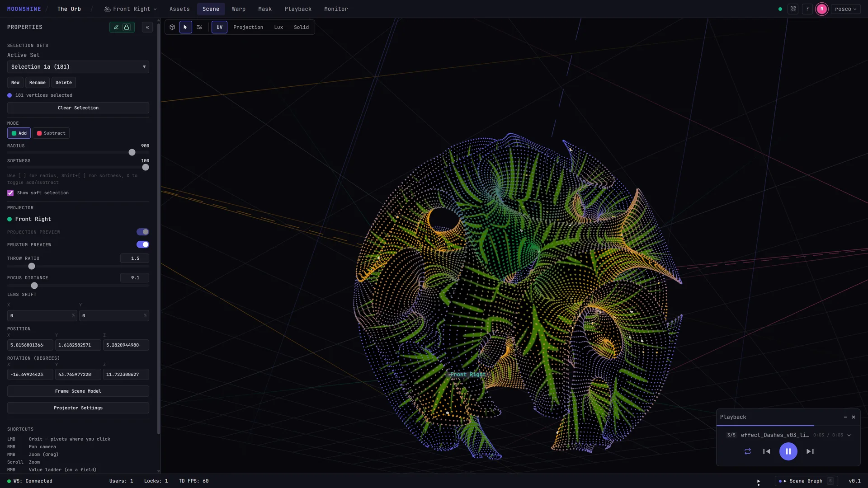
Task: Click the MOONSHINE logo
Action: (x=24, y=9)
